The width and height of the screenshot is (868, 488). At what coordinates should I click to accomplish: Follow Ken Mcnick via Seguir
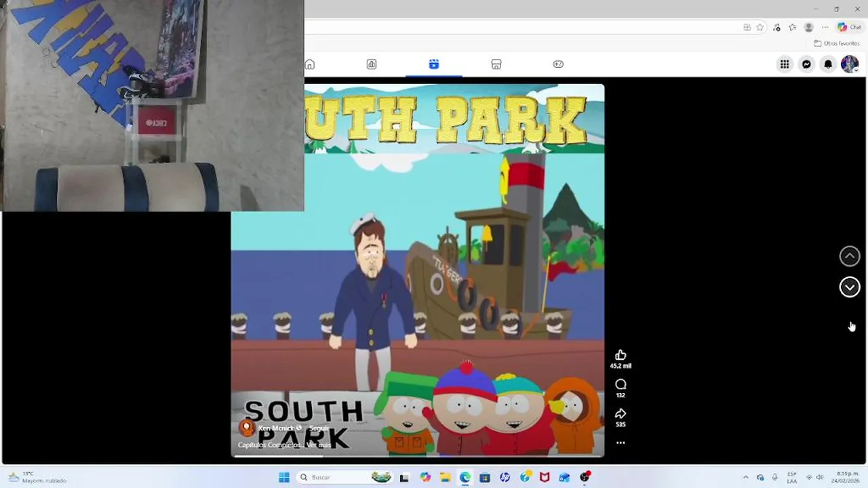(x=319, y=428)
